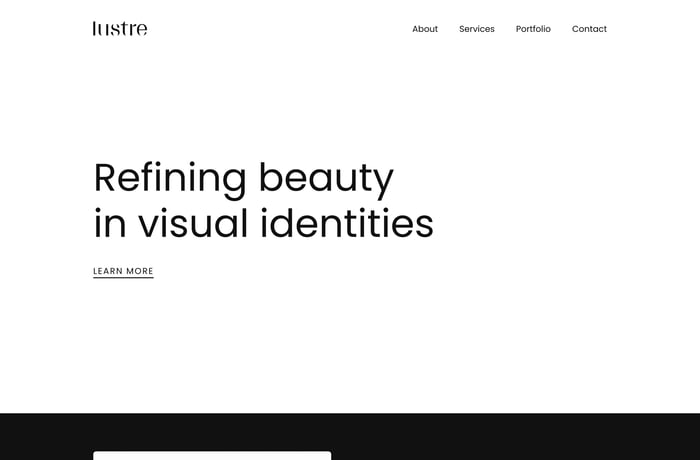Select the Contact nav link
Image resolution: width=700 pixels, height=460 pixels.
[x=589, y=29]
